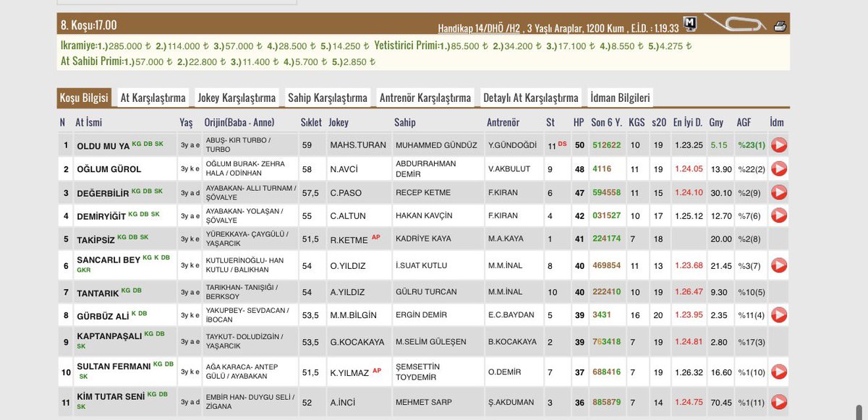Screen dimensions: 868x420
Task: Go to Antrenör Karşılaştırma tab
Action: pyautogui.click(x=425, y=98)
